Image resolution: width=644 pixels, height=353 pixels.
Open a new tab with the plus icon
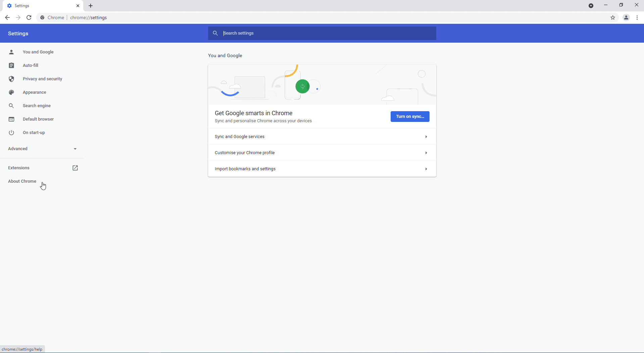click(x=91, y=6)
